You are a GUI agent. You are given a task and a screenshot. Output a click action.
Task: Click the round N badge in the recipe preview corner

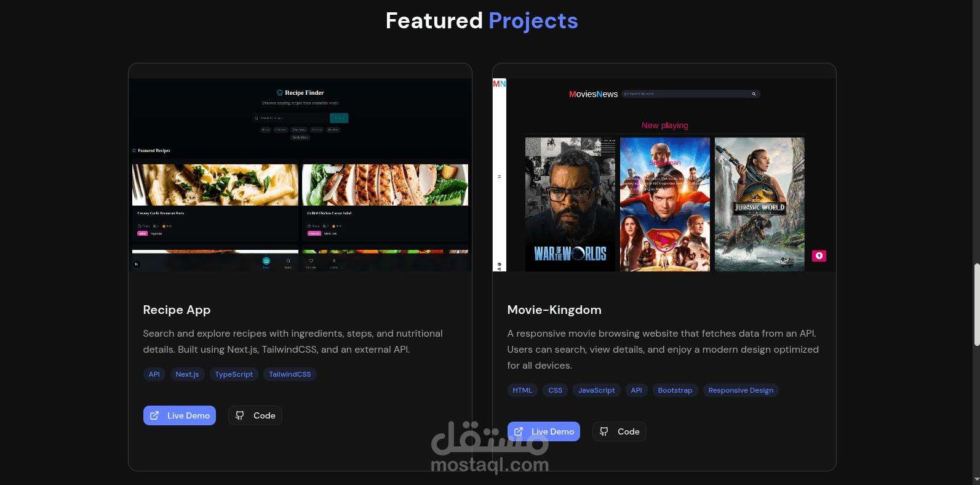[x=137, y=264]
